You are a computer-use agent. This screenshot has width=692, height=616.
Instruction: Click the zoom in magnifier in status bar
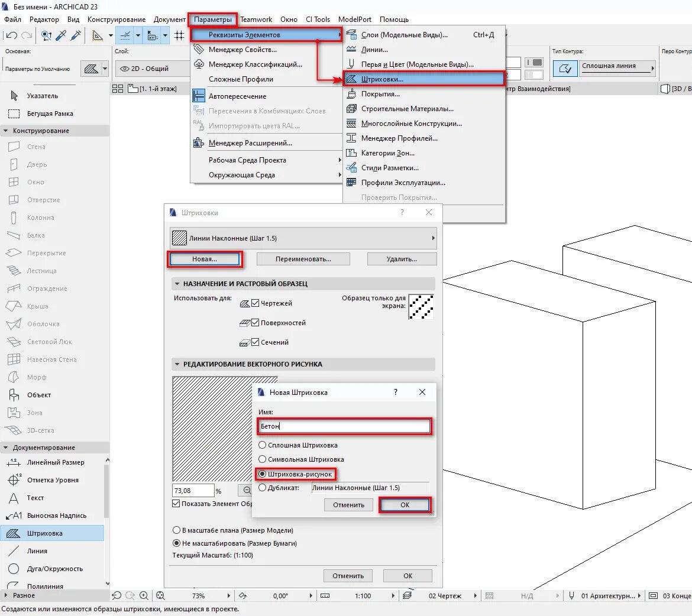pos(144,595)
